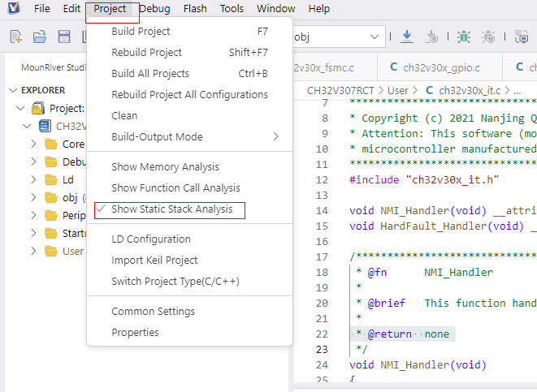Click CH32V307RCT breadcrumb segment

tap(340, 91)
